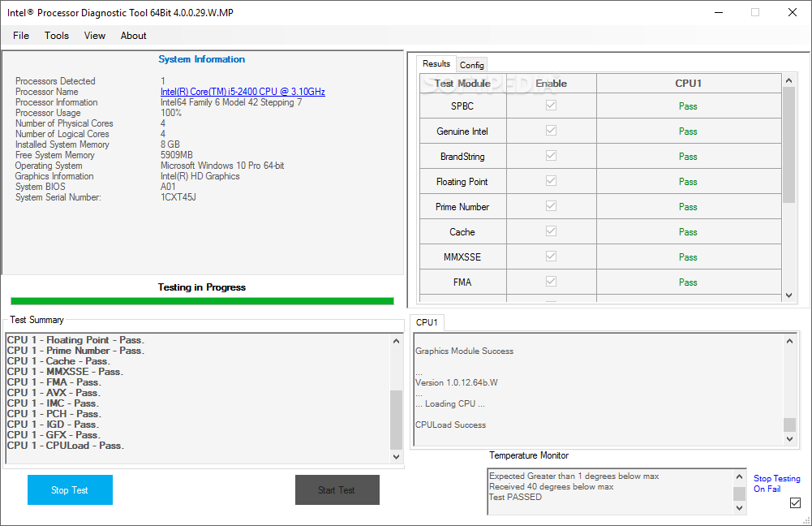The width and height of the screenshot is (812, 526).
Task: Select the Results tab
Action: point(436,64)
